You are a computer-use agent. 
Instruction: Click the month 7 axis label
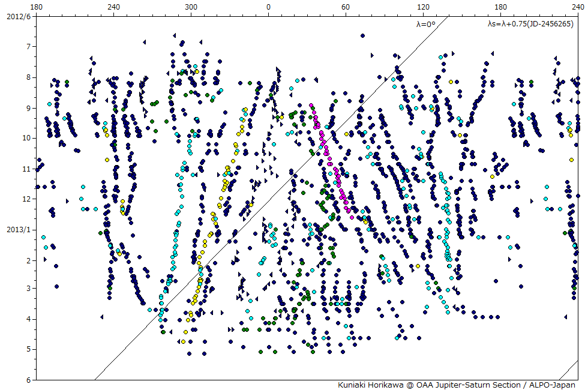click(x=29, y=47)
